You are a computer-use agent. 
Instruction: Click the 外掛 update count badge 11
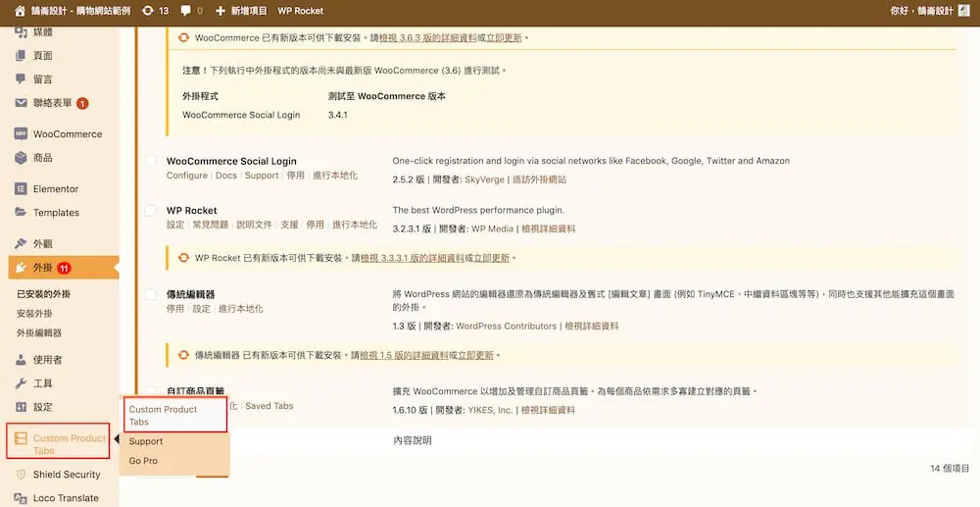click(x=65, y=268)
